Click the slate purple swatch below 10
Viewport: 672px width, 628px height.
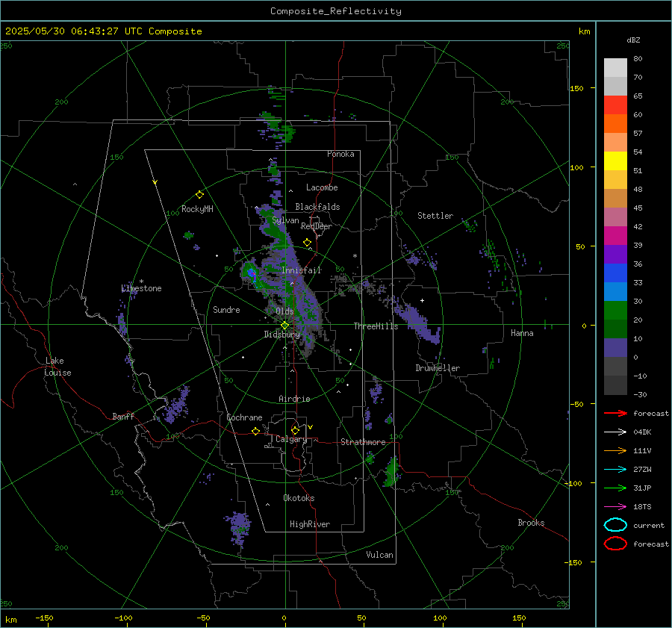tap(615, 347)
